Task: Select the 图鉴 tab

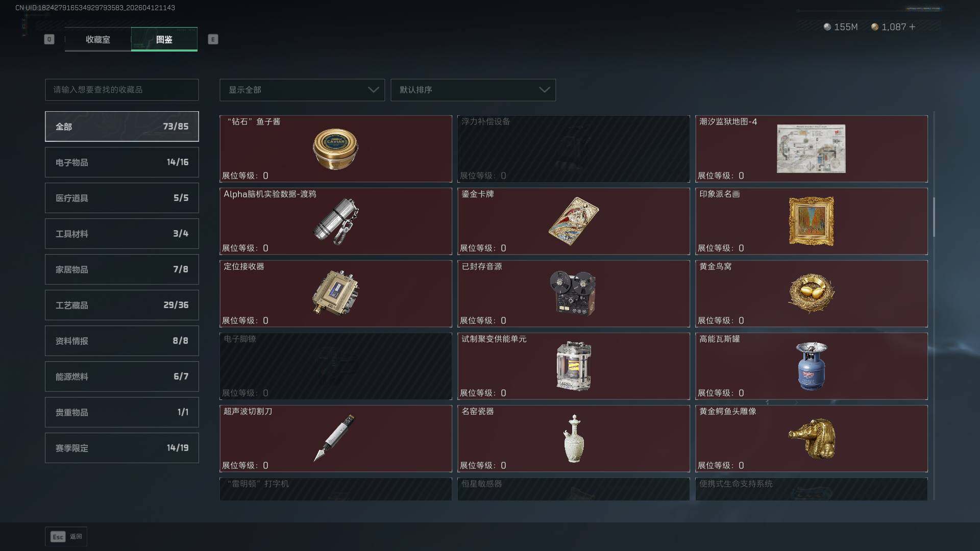Action: (x=164, y=39)
